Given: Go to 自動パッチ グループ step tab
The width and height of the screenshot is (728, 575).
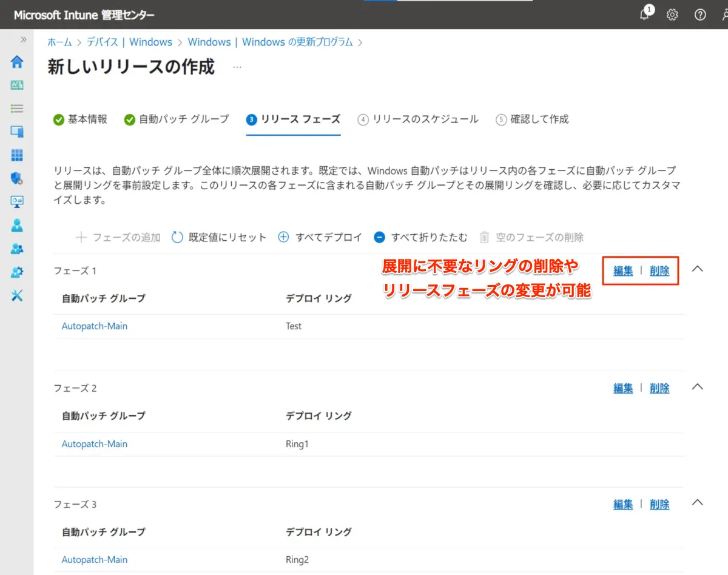Looking at the screenshot, I should click(177, 119).
